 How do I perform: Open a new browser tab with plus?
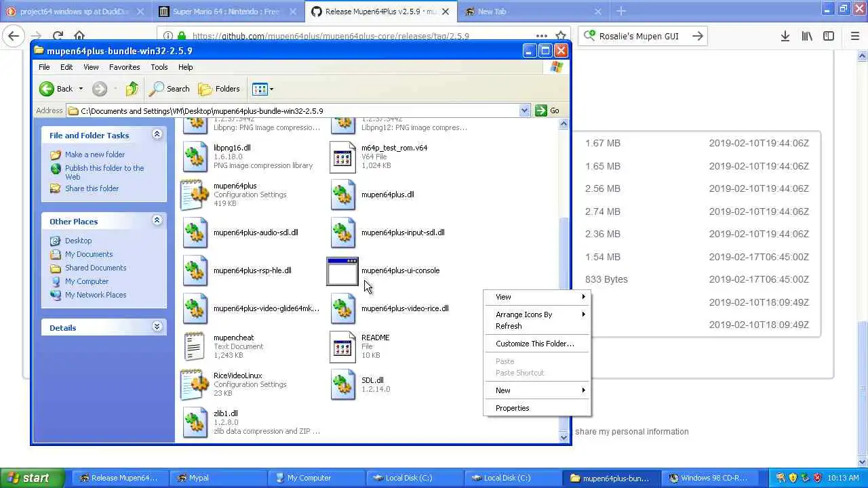[620, 11]
